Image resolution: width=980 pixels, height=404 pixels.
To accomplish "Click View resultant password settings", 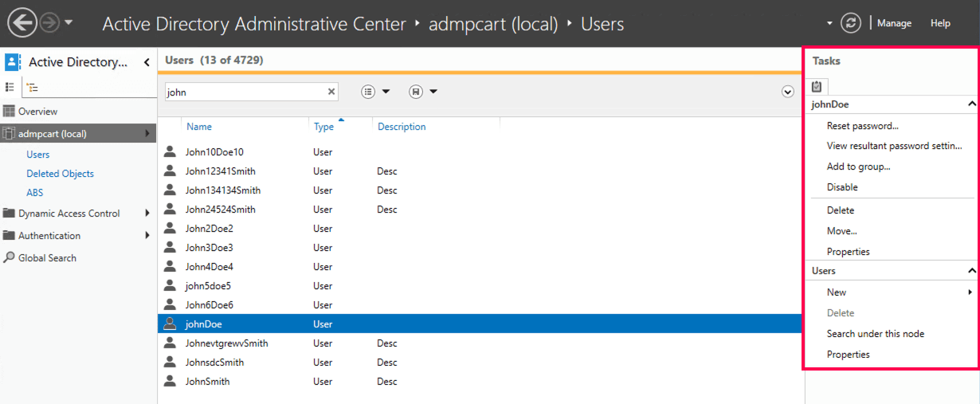I will [x=895, y=146].
